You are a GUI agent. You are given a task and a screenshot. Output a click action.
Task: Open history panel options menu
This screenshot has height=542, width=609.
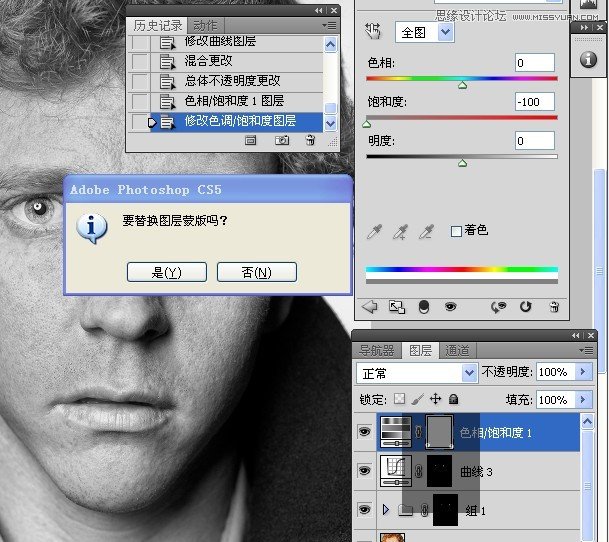click(330, 26)
